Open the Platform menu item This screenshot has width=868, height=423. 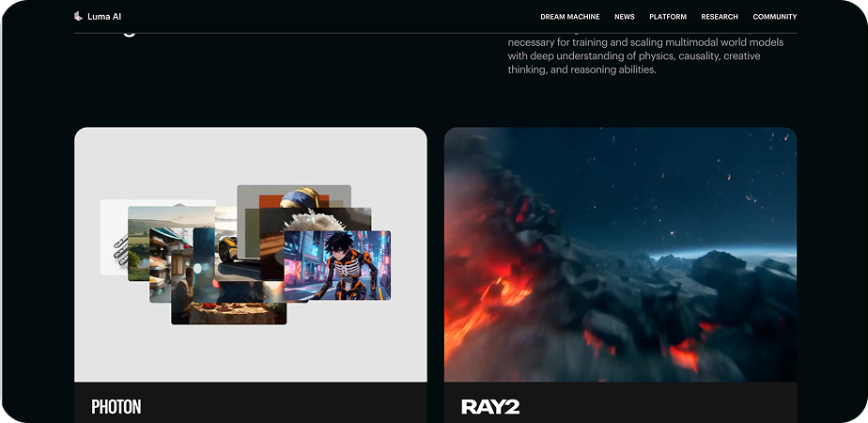(x=668, y=17)
